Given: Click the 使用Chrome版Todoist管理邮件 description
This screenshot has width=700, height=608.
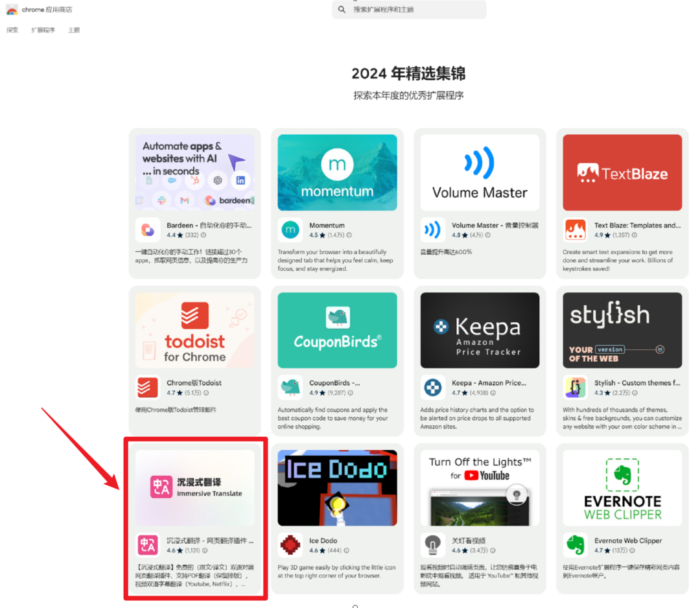Looking at the screenshot, I should coord(176,410).
